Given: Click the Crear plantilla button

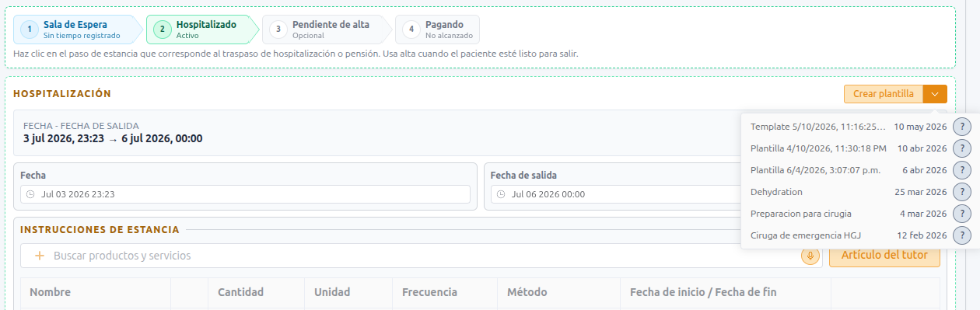Looking at the screenshot, I should point(884,94).
